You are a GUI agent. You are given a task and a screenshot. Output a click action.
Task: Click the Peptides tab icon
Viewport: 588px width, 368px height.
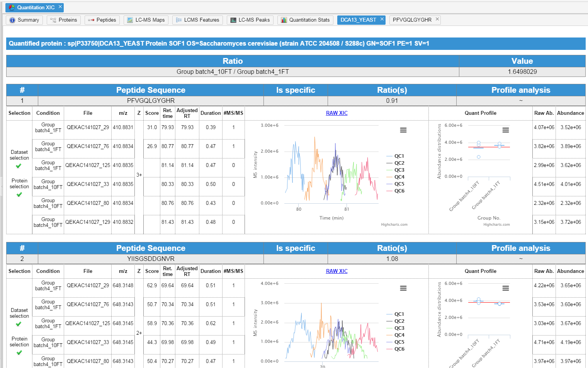91,20
